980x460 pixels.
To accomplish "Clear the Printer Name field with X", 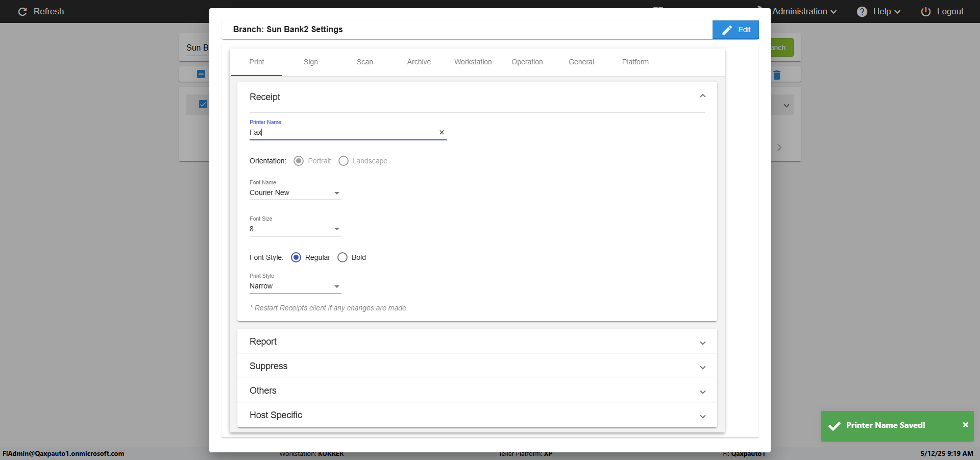I will tap(442, 132).
